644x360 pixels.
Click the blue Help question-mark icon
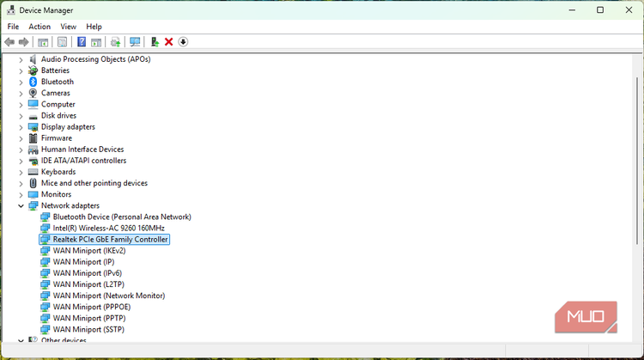coord(82,42)
